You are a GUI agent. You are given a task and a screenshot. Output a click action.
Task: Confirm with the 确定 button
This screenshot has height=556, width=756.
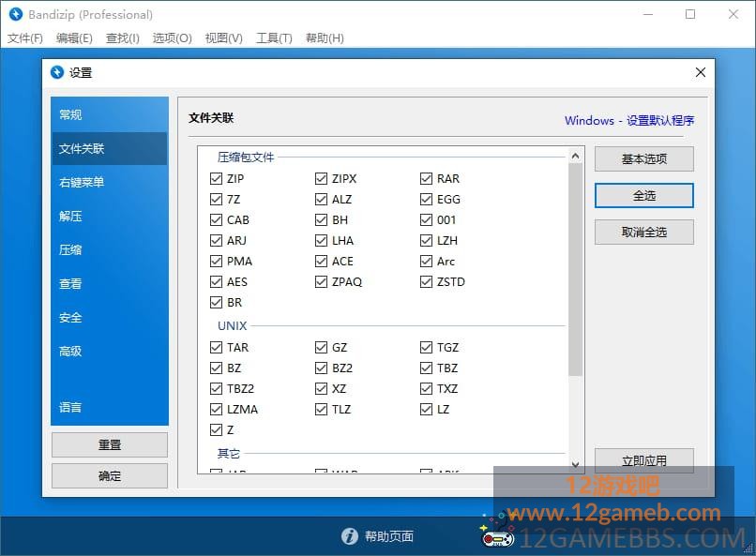click(x=110, y=476)
